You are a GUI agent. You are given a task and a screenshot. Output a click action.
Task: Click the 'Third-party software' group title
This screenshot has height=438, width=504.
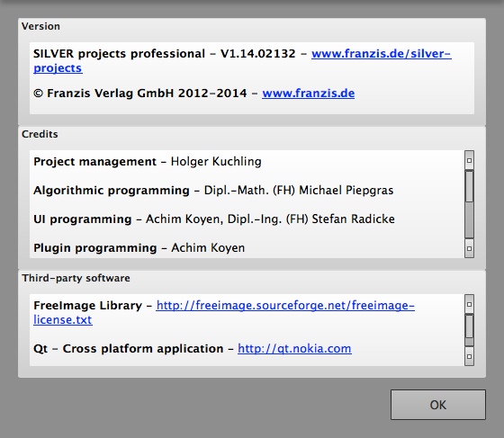(x=76, y=278)
